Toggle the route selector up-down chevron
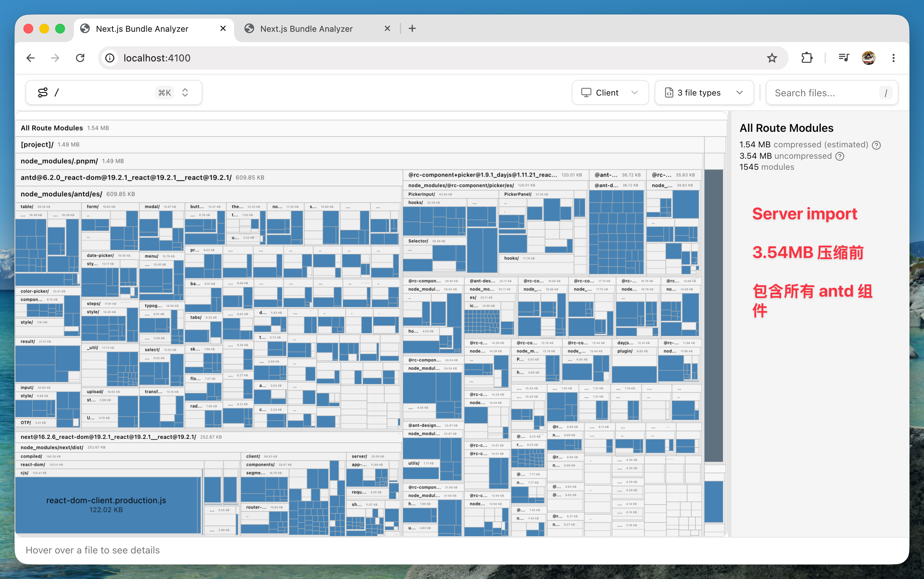 pos(185,93)
